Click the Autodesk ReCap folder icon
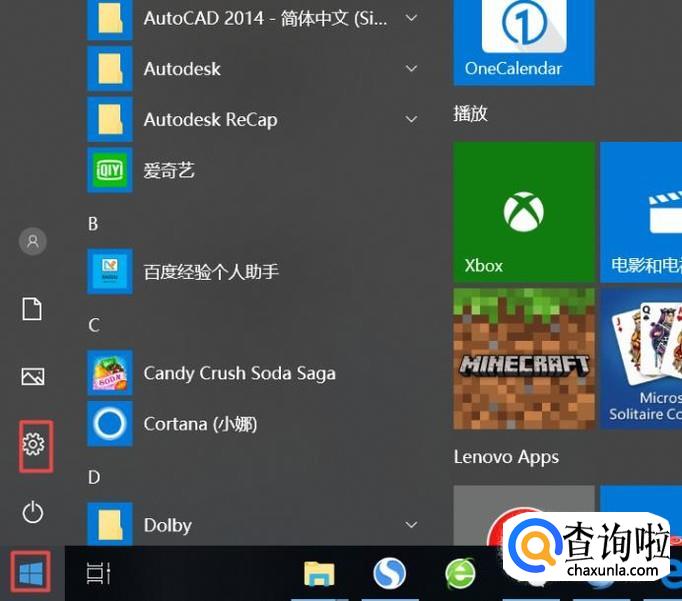The image size is (682, 601). (x=110, y=120)
